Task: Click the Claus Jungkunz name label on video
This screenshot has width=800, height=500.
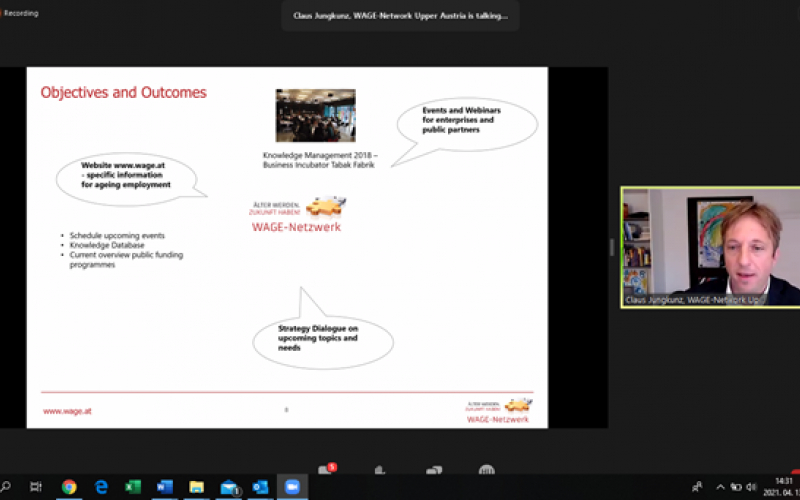Action: [692, 300]
